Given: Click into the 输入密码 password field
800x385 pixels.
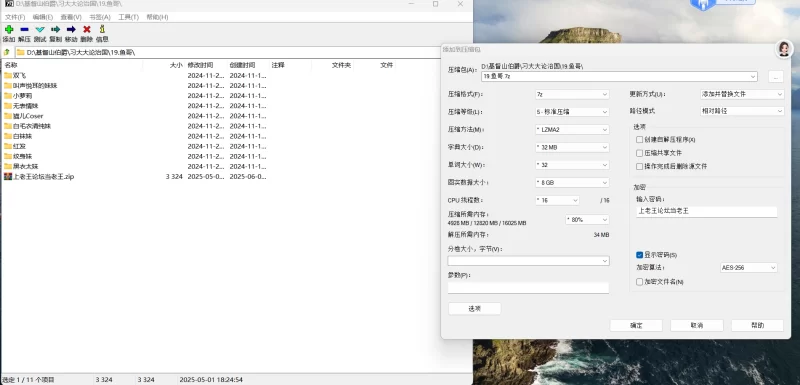Looking at the screenshot, I should pyautogui.click(x=707, y=211).
